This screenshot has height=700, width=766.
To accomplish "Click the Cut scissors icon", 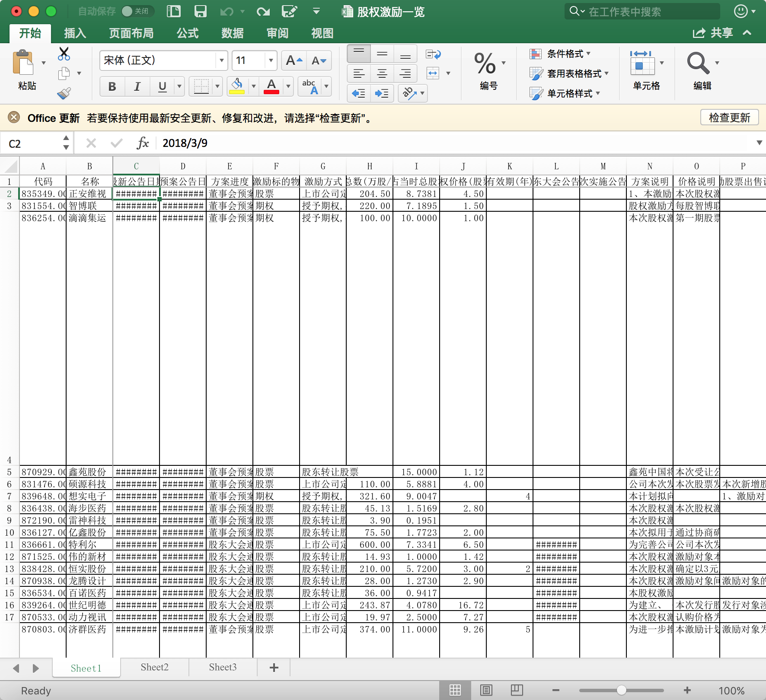I will click(x=64, y=54).
